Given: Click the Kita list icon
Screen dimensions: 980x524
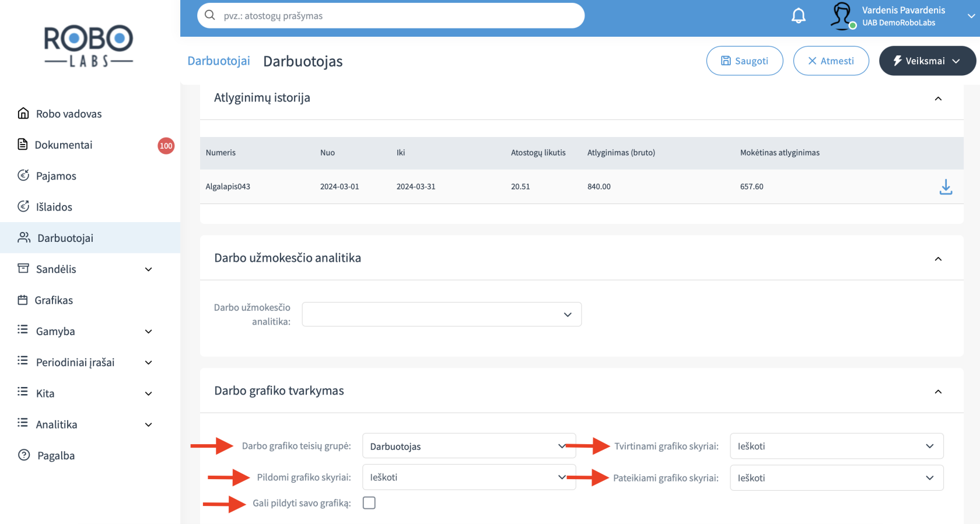Looking at the screenshot, I should [23, 391].
